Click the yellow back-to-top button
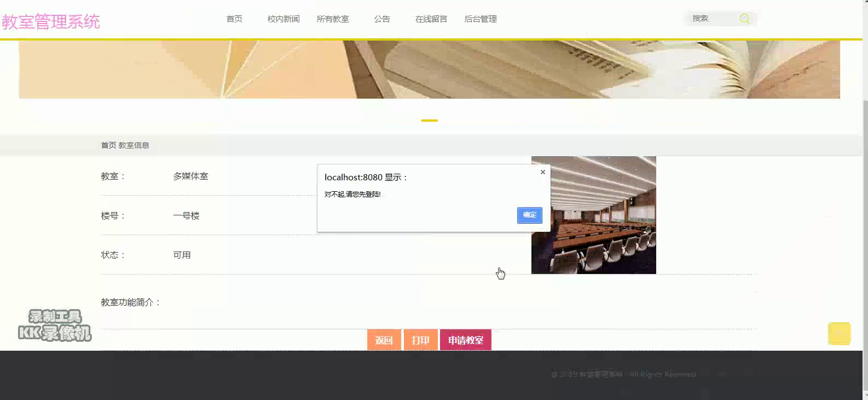Image resolution: width=868 pixels, height=400 pixels. pyautogui.click(x=839, y=333)
